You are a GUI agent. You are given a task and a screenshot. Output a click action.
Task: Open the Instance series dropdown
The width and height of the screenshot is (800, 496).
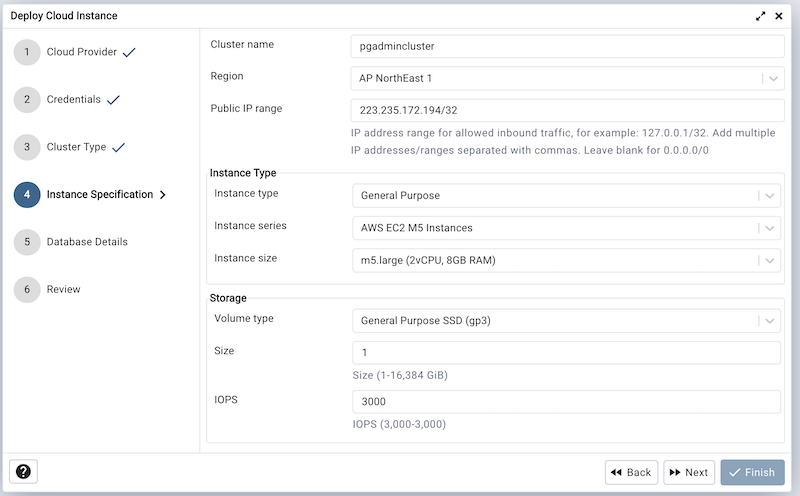pos(769,228)
